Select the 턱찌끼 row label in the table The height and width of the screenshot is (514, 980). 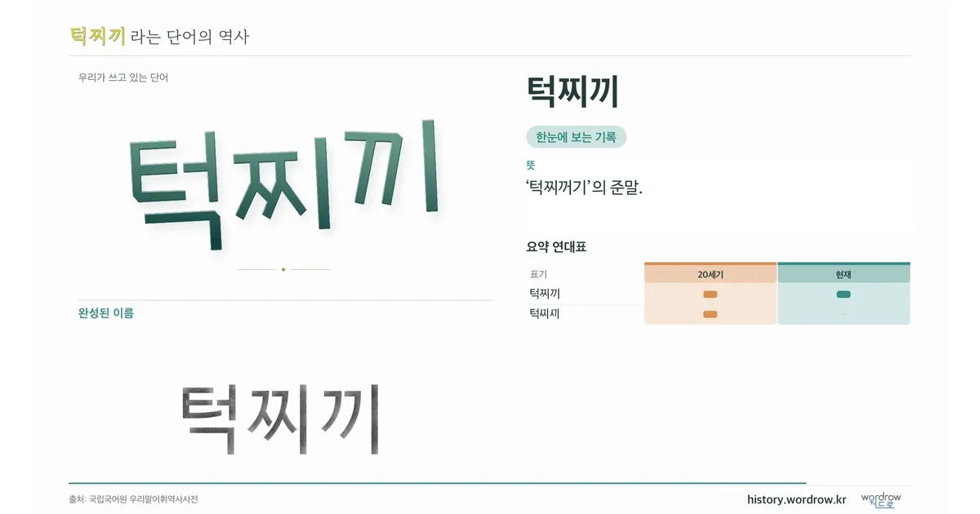(x=545, y=294)
